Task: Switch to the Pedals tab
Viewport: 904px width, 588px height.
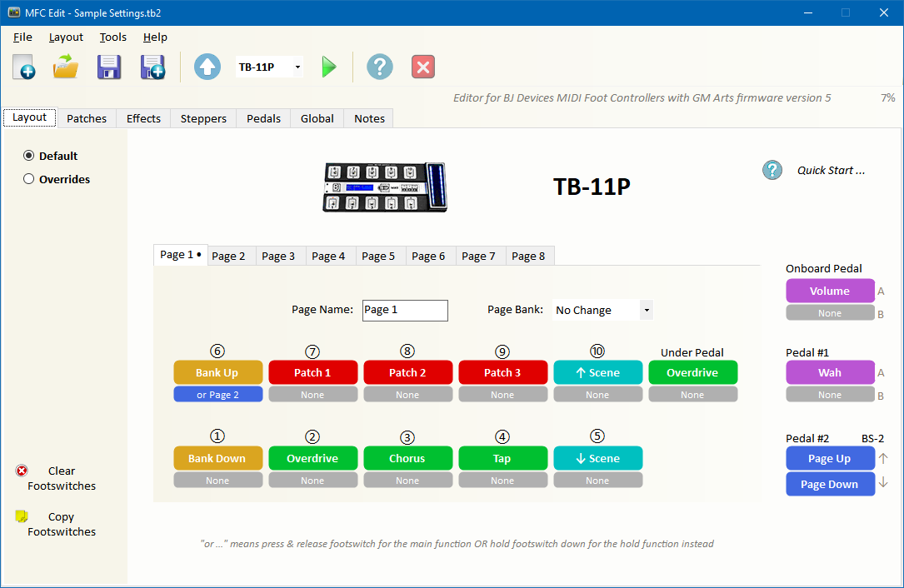Action: tap(263, 119)
